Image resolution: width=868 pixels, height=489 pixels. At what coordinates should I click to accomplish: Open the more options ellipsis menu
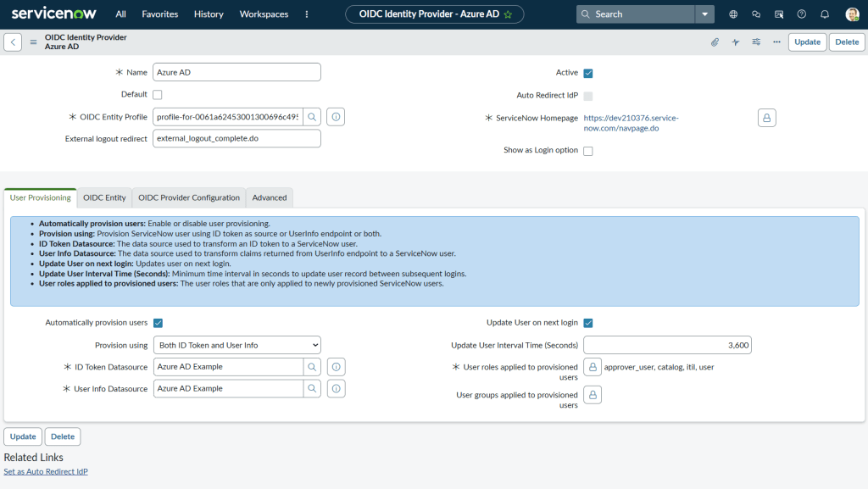[776, 42]
